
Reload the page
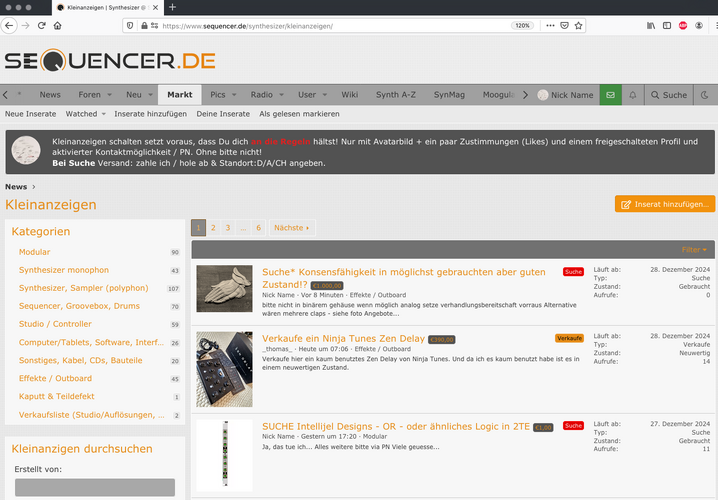pos(42,26)
